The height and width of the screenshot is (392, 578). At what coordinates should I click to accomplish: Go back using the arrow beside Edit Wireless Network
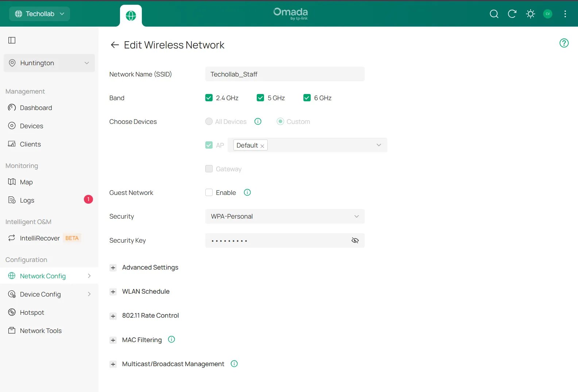point(115,45)
